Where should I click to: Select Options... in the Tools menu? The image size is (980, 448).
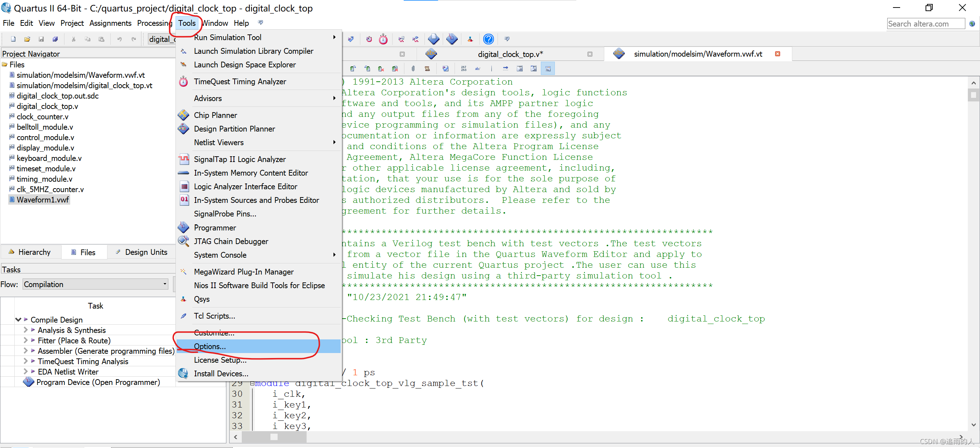tap(210, 346)
